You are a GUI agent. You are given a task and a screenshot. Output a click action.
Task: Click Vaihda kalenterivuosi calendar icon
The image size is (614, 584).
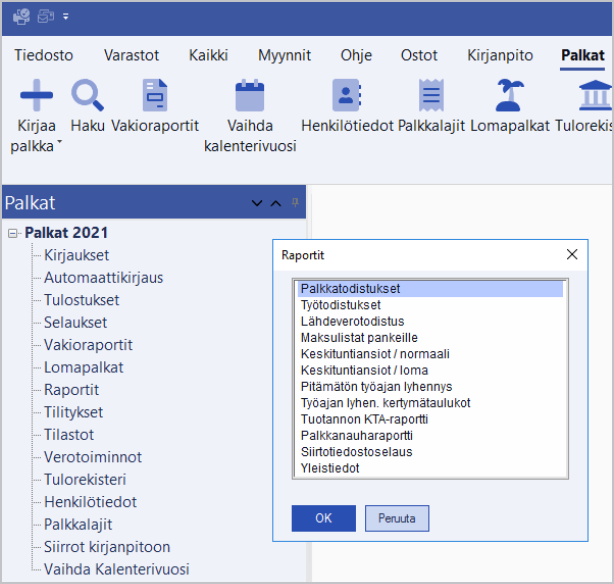point(249,95)
